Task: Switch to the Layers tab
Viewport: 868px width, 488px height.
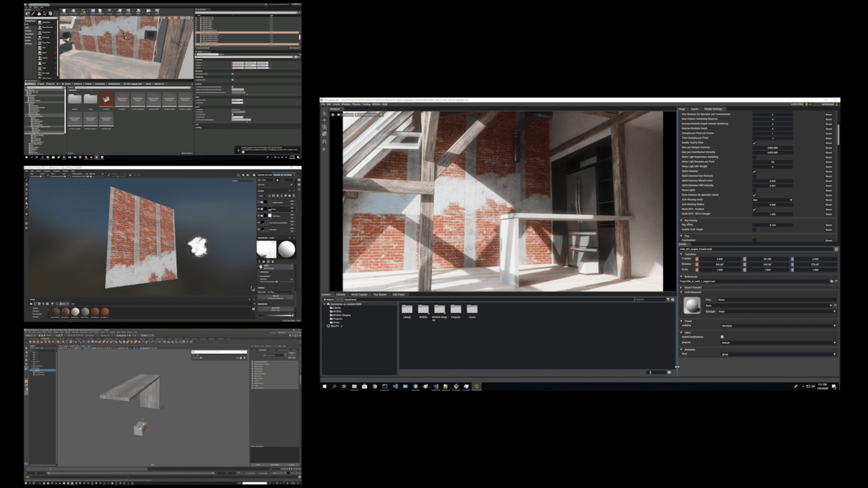Action: (x=694, y=108)
